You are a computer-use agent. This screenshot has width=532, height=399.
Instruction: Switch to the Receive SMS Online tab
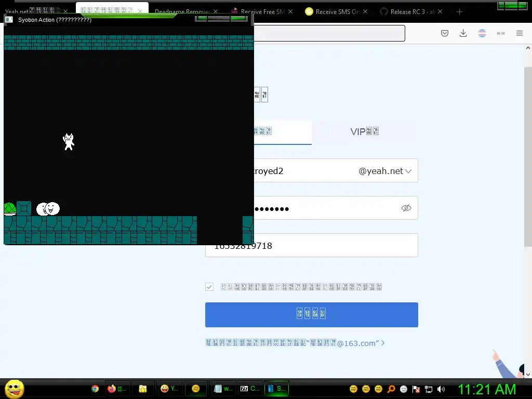tap(337, 12)
